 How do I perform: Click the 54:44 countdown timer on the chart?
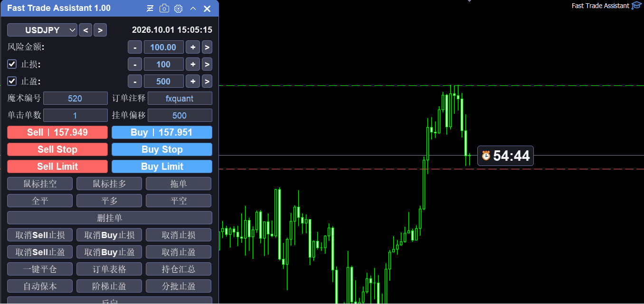coord(505,156)
